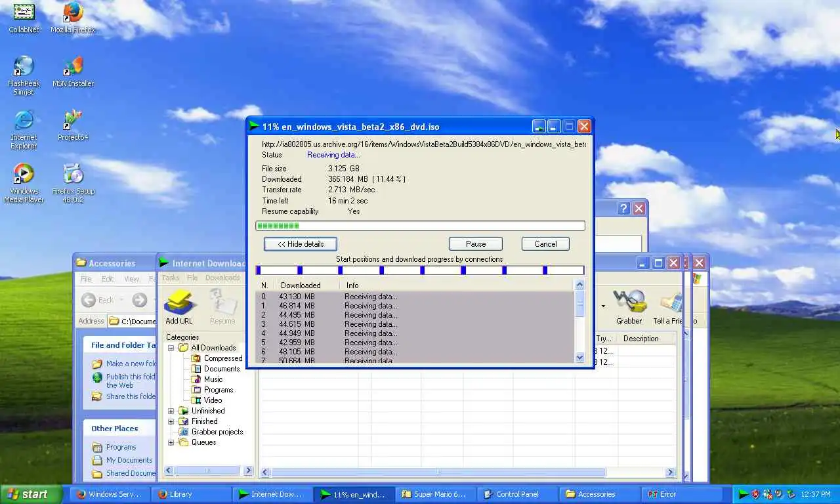
Task: Select the Programs category in IDM tree
Action: point(212,390)
